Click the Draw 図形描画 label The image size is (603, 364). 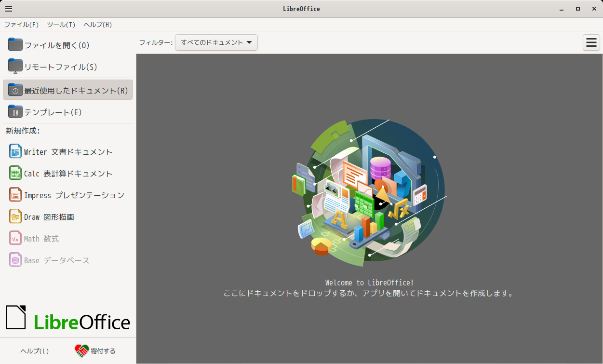click(49, 217)
